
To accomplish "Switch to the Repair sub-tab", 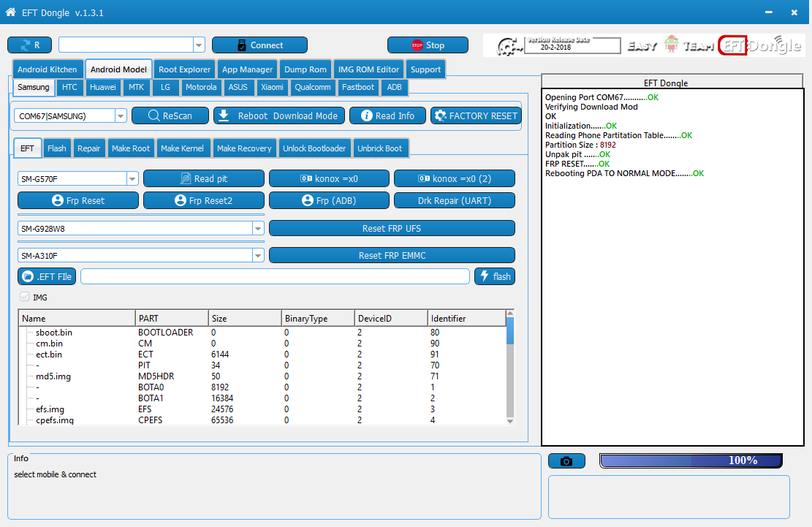I will pos(88,148).
